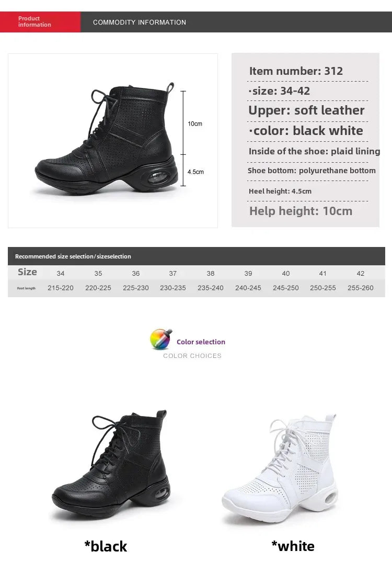Click the Color selection heading
The width and height of the screenshot is (392, 585).
click(x=201, y=342)
